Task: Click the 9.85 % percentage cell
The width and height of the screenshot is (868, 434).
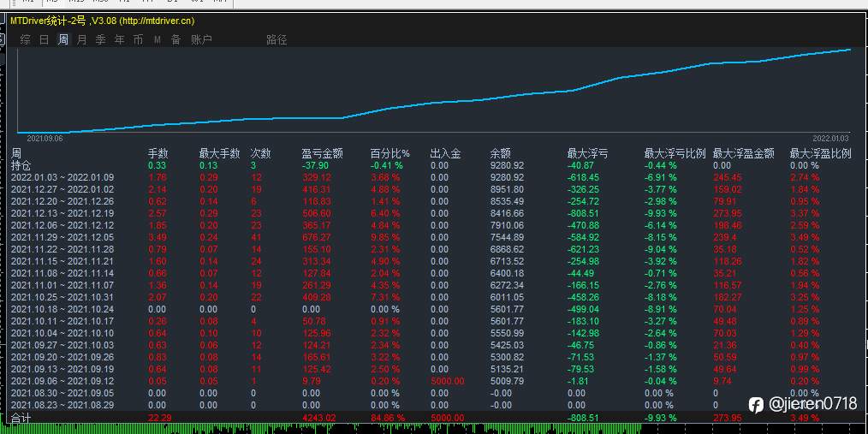Action: point(385,237)
